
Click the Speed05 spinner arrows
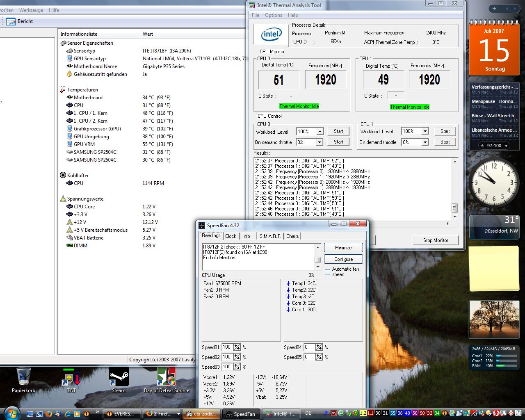point(319,357)
